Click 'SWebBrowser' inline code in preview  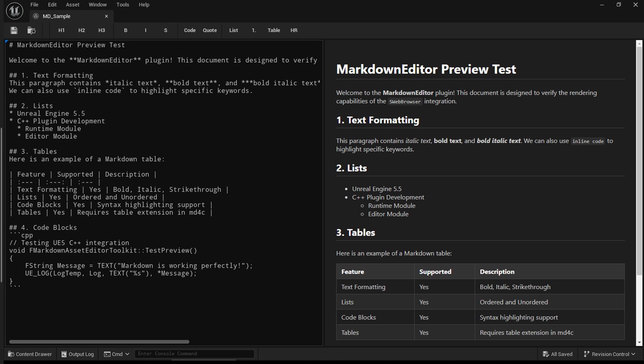405,102
